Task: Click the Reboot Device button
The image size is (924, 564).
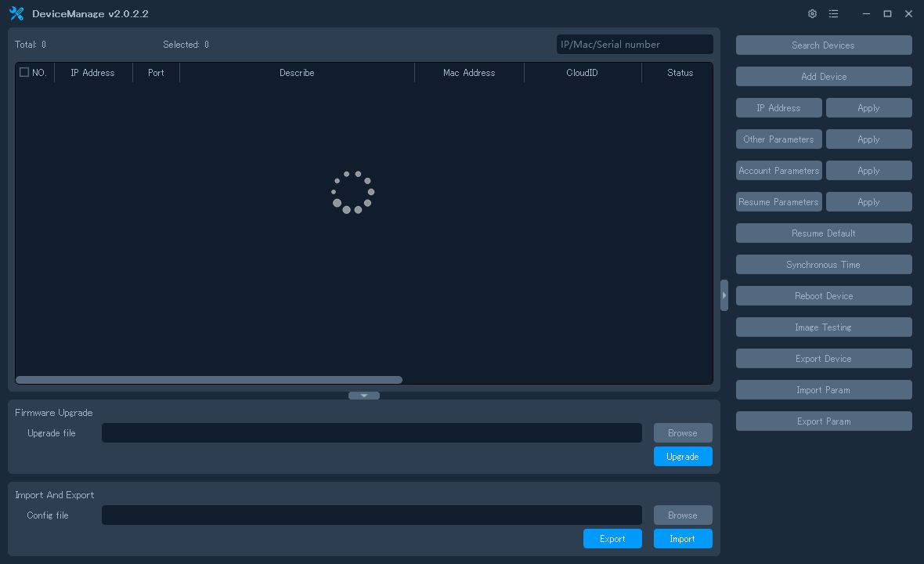Action: [x=823, y=296]
